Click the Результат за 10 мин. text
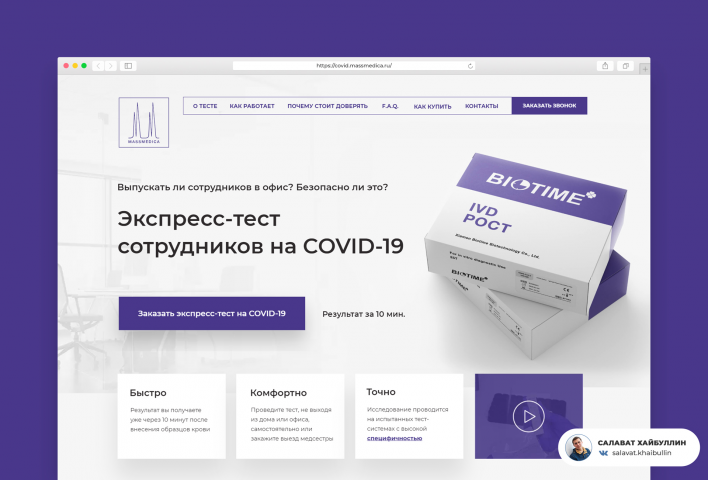Viewport: 708px width, 480px height. tap(363, 314)
